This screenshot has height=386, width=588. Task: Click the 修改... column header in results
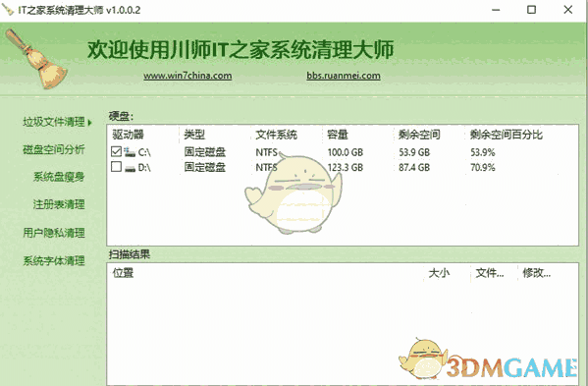pyautogui.click(x=537, y=273)
